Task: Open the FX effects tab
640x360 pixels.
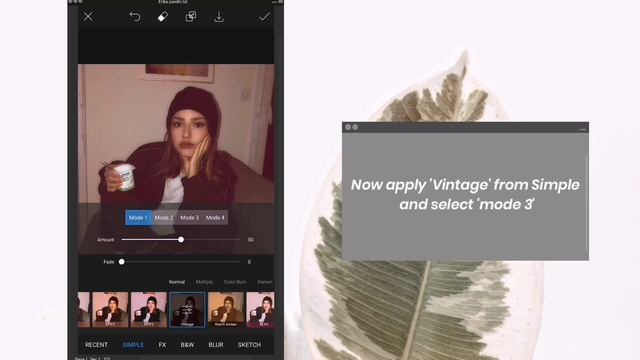Action: [162, 345]
